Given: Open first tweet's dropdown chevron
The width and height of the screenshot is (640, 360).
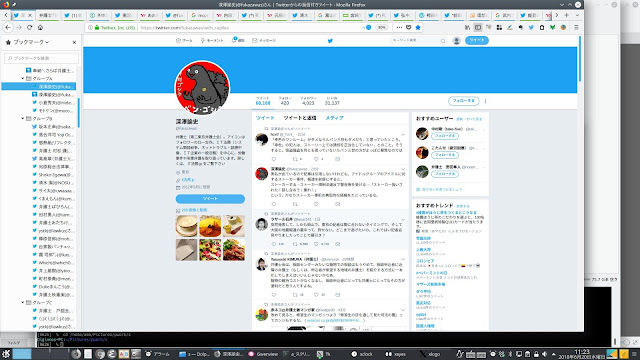Looking at the screenshot, I should pyautogui.click(x=403, y=134).
